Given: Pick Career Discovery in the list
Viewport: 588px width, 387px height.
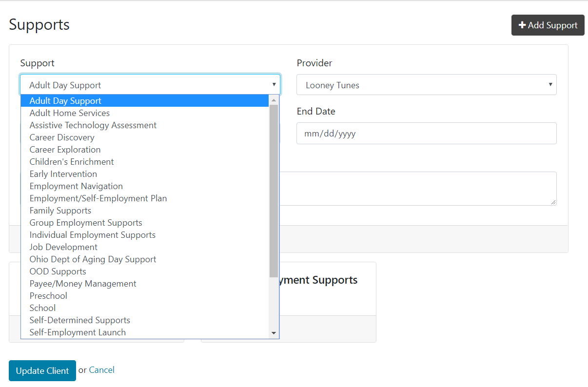Looking at the screenshot, I should 62,137.
